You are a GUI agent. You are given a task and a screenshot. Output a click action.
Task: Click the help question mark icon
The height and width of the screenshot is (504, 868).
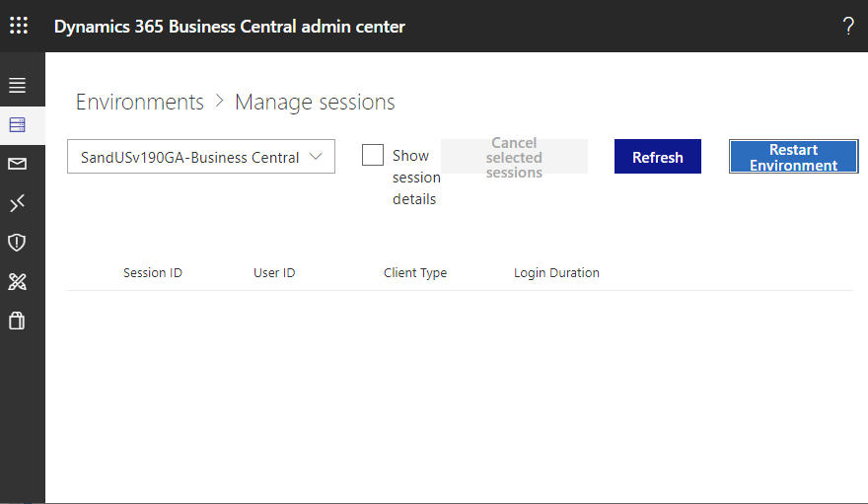click(848, 26)
